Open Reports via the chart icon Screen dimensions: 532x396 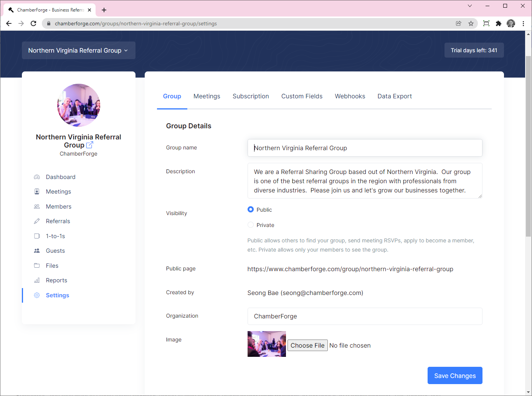[x=37, y=280]
